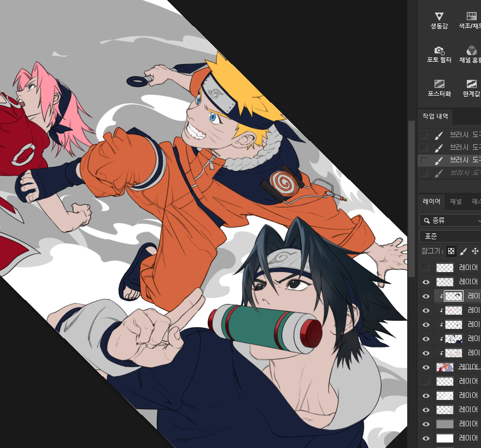Click the canvas vertical scrollbar thumb

tap(412, 199)
